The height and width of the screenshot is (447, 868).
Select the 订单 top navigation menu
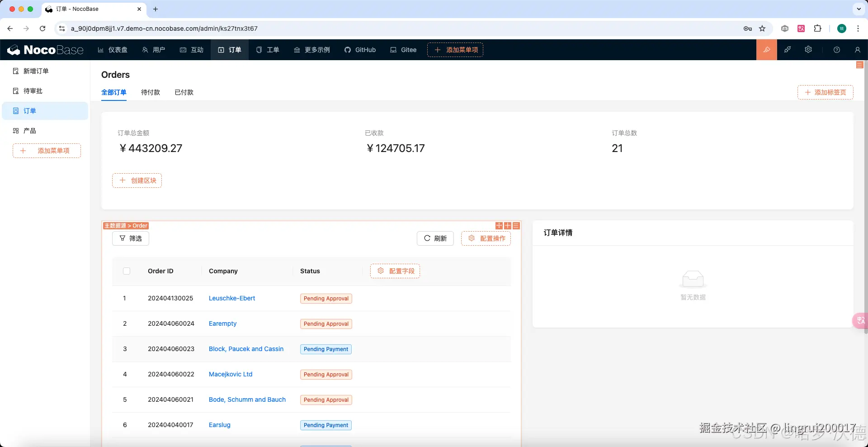[x=230, y=50]
